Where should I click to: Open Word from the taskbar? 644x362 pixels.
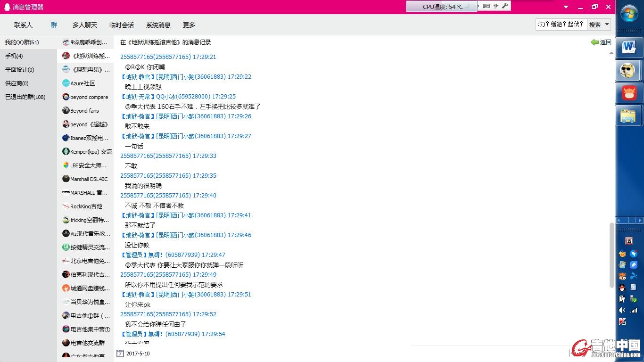pos(629,47)
